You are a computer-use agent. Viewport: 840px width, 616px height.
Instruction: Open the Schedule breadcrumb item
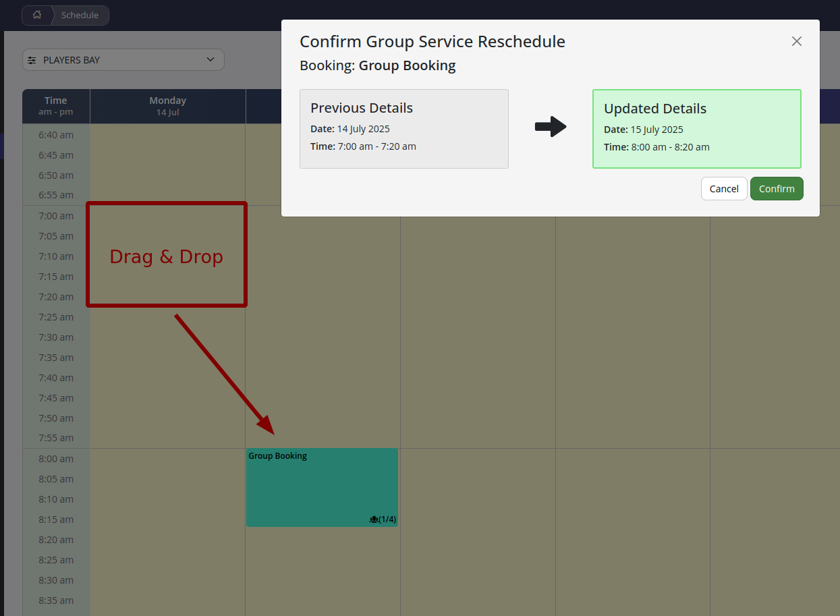[80, 15]
